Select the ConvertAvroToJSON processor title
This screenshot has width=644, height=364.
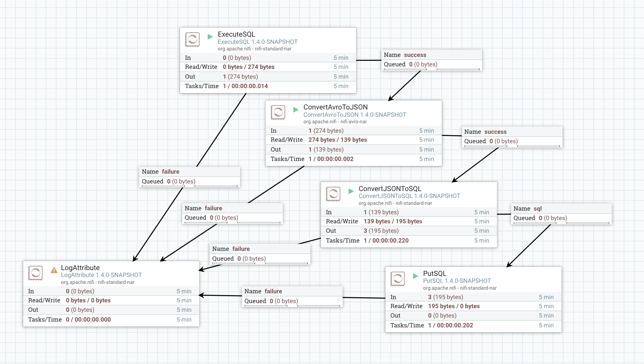(335, 107)
